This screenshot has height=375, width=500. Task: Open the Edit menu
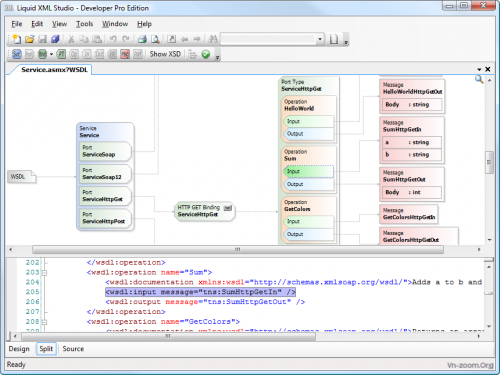[x=37, y=24]
